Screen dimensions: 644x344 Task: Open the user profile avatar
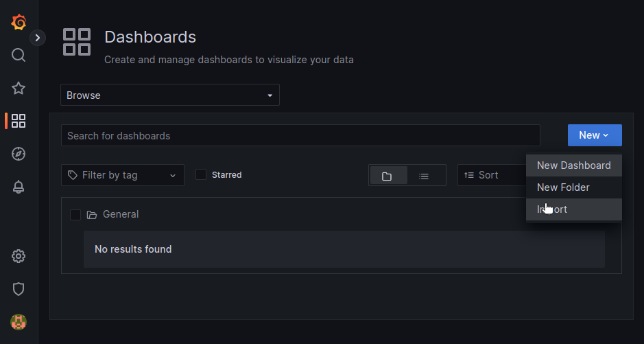(x=19, y=322)
